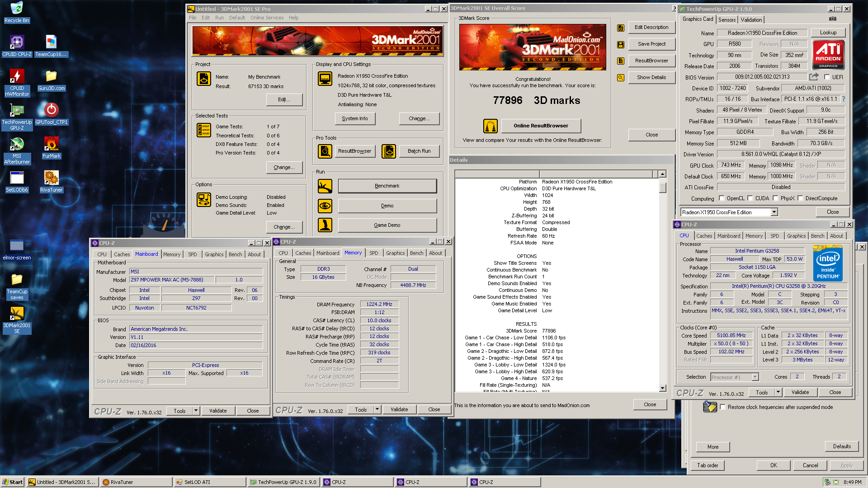Open the Guru3D.com folder on desktop
This screenshot has width=868, height=488.
coord(51,80)
